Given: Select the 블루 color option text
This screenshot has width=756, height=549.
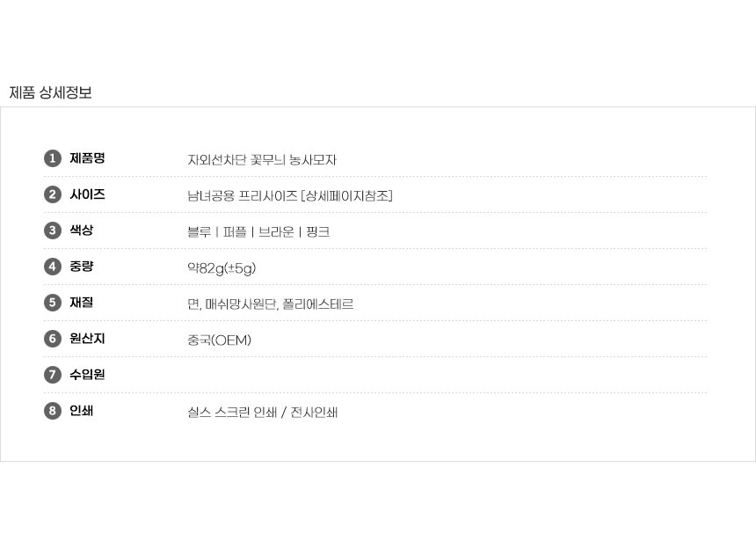Looking at the screenshot, I should tap(199, 232).
